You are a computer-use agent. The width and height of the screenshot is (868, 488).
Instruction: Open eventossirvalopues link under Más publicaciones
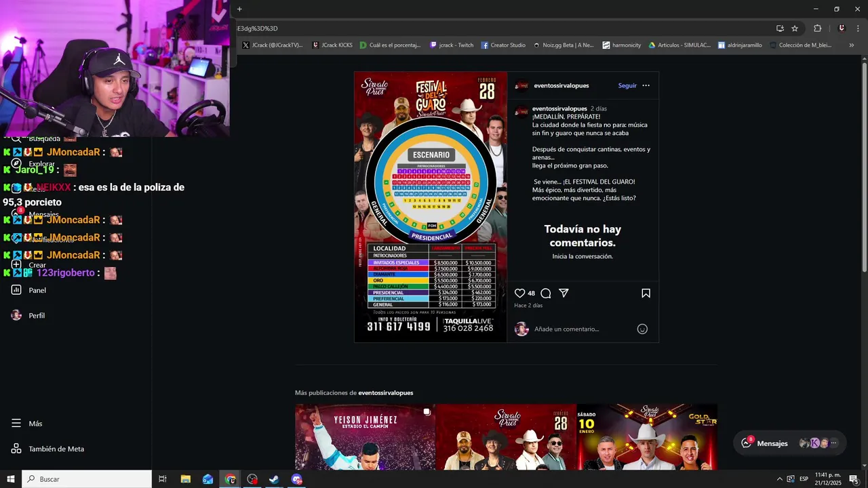click(385, 393)
